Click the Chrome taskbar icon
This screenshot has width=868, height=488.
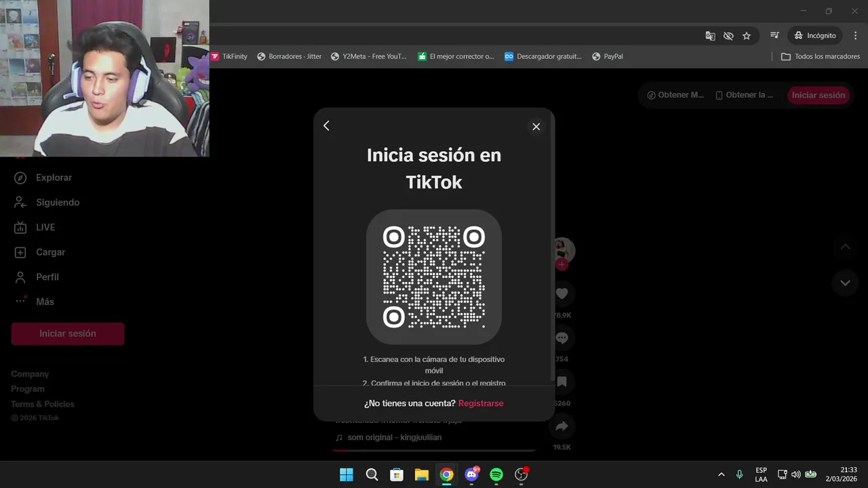pyautogui.click(x=446, y=474)
